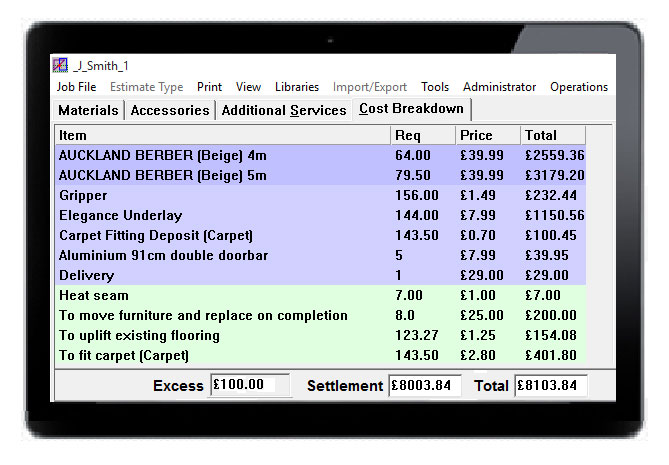This screenshot has width=669, height=465.
Task: Switch to the Accessories tab
Action: [170, 110]
